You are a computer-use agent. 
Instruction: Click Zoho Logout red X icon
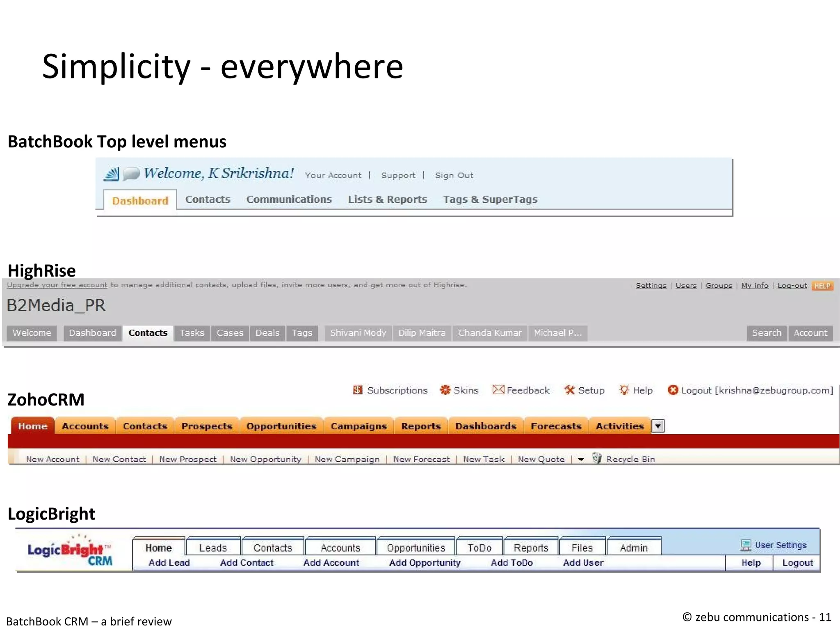(x=673, y=390)
